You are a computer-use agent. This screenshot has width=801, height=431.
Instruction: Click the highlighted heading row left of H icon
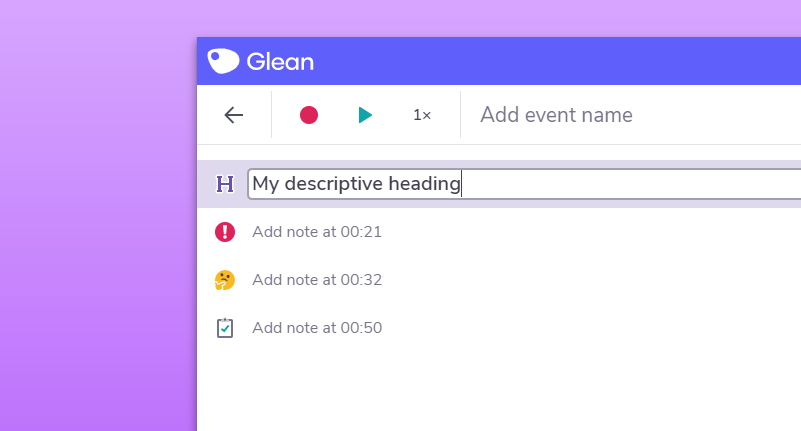point(205,184)
